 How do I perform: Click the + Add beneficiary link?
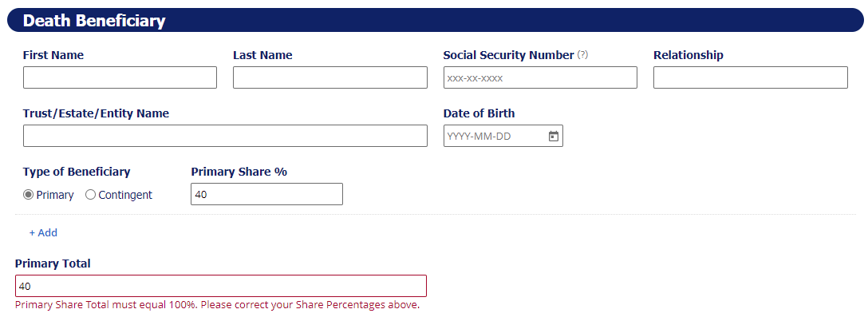point(43,233)
